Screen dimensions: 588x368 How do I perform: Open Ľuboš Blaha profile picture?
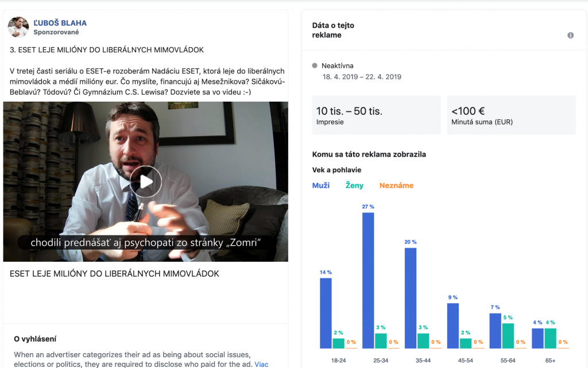18,27
